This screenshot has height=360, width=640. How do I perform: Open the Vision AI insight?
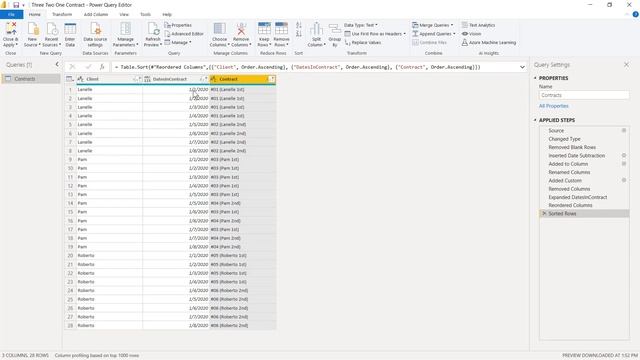coord(471,34)
